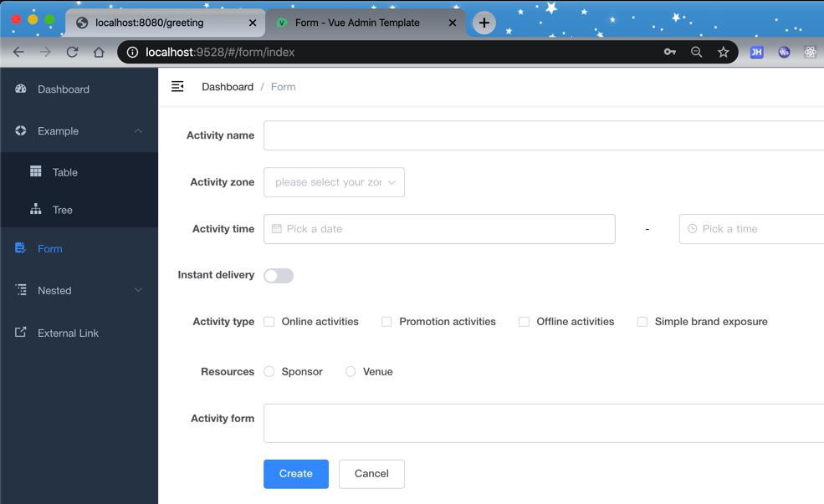Collapse the Example submenu
Image resolution: width=824 pixels, height=504 pixels.
[138, 131]
